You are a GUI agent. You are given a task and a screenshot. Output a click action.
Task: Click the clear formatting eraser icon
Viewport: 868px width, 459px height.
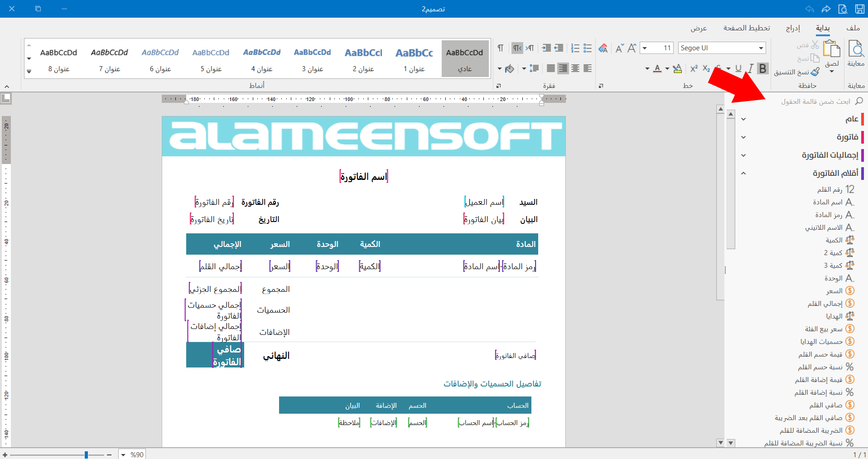coord(603,48)
